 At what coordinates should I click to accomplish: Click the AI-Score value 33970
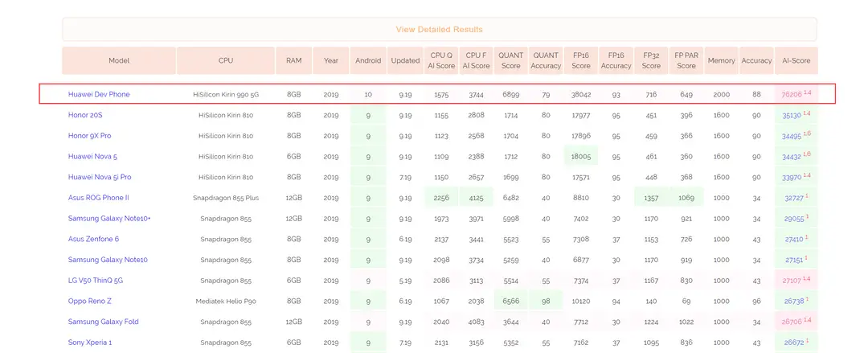point(792,178)
